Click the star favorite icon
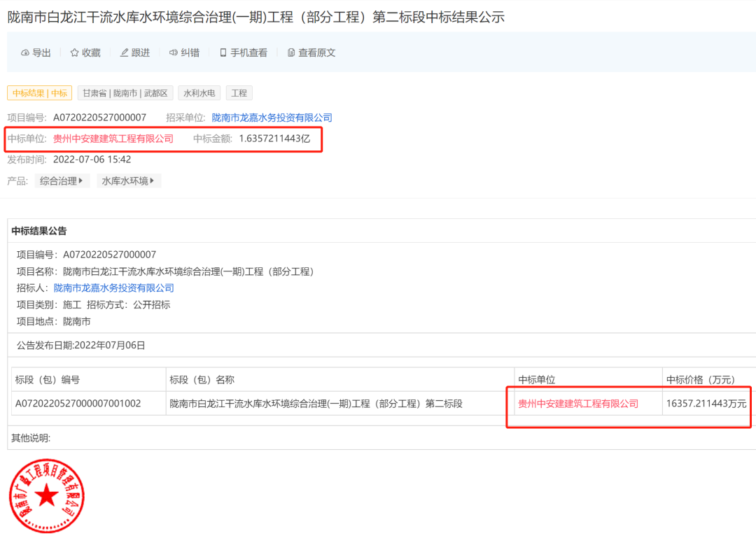 coord(74,52)
